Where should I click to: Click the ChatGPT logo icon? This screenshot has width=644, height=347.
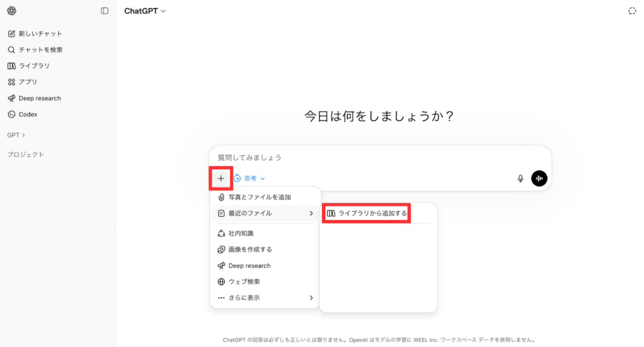pyautogui.click(x=11, y=11)
